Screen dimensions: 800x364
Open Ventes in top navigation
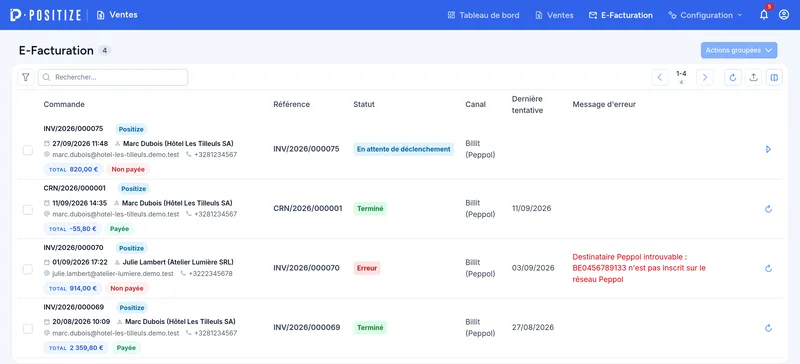(x=554, y=15)
